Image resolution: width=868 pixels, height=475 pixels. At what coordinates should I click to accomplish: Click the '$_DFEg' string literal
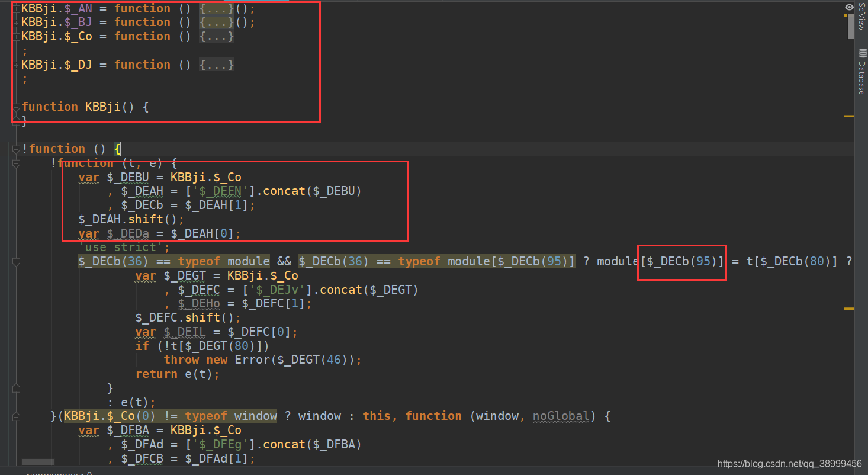coord(220,445)
